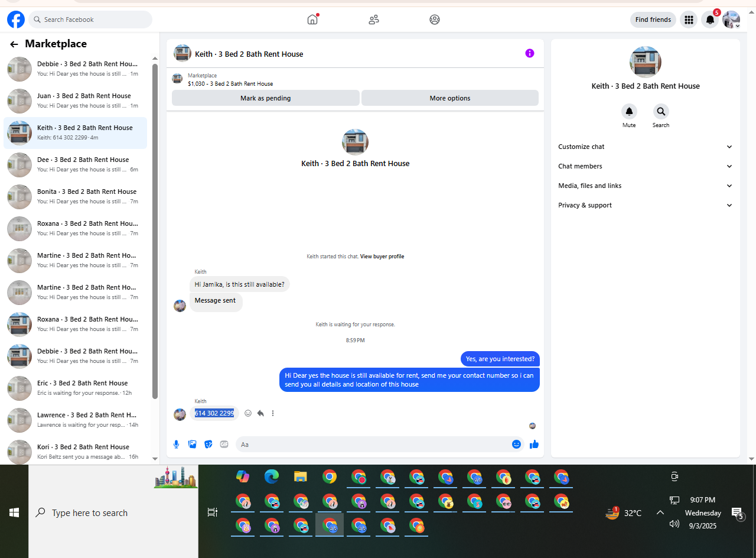Screen dimensions: 756x558
Task: Search in conversation using magnifier icon
Action: (x=661, y=111)
